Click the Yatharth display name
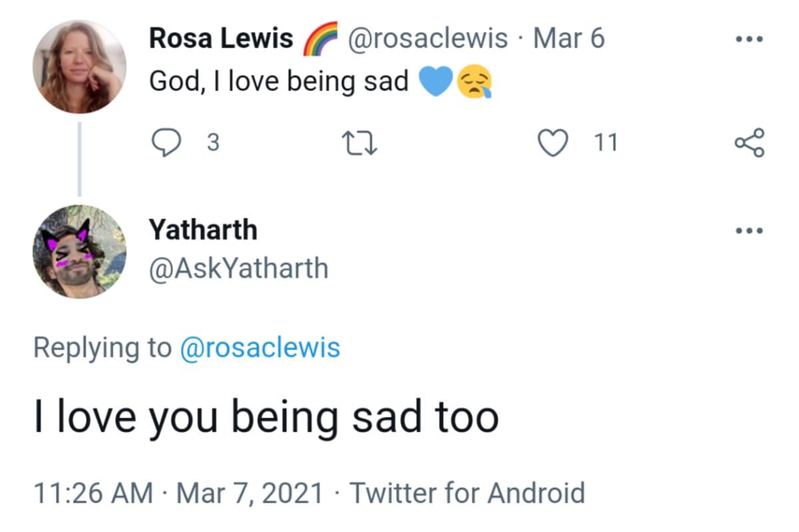 click(x=203, y=230)
